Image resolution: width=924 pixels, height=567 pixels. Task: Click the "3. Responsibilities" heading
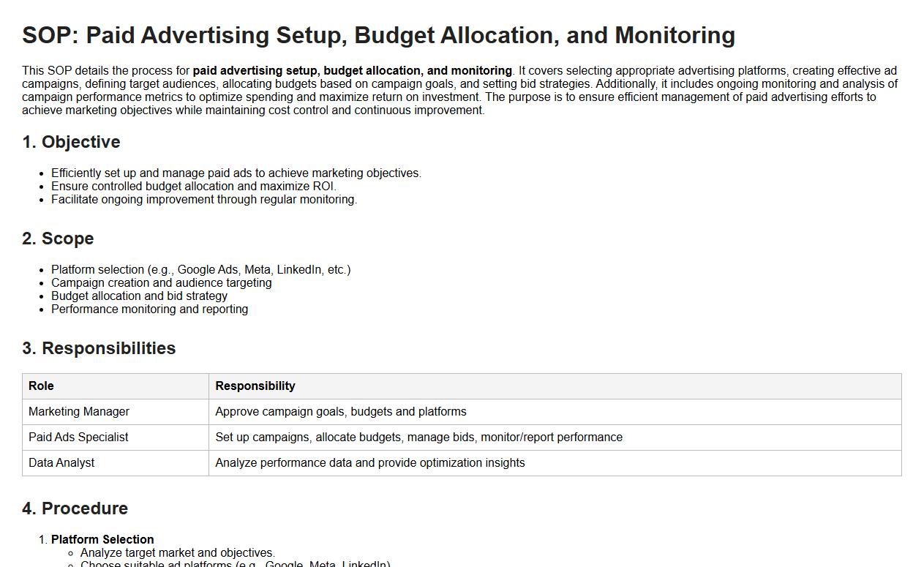pos(99,348)
